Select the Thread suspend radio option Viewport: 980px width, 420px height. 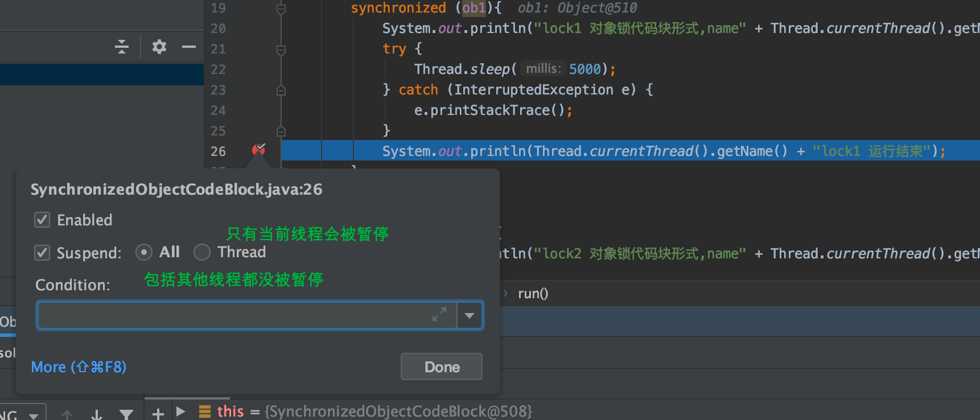(x=202, y=252)
